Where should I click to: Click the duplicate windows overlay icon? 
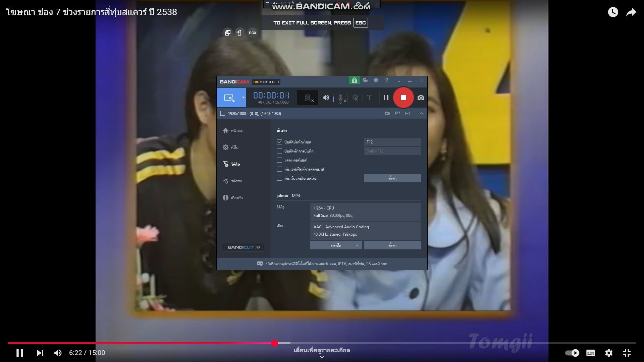point(227,33)
